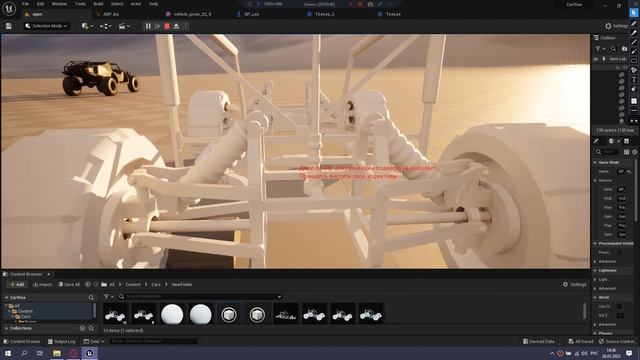This screenshot has height=360, width=640.
Task: Click the Details panel pencil icon
Action: click(596, 141)
